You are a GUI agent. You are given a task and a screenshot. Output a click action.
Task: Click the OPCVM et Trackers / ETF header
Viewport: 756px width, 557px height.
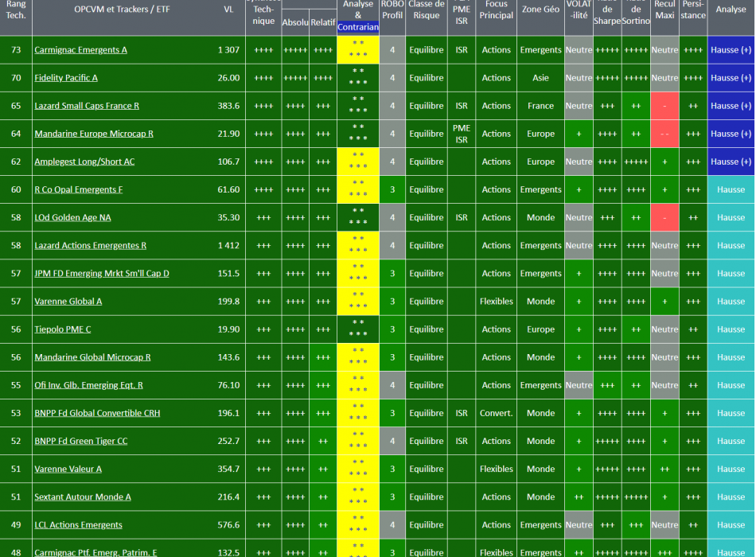(122, 10)
